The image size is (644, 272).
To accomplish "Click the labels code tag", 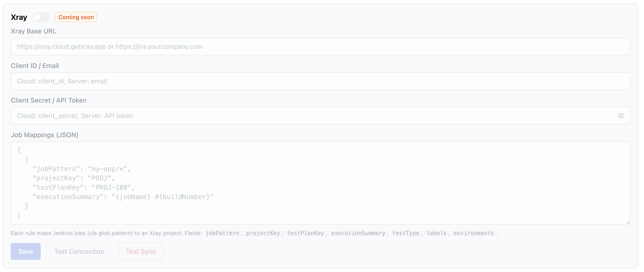I will pos(436,233).
